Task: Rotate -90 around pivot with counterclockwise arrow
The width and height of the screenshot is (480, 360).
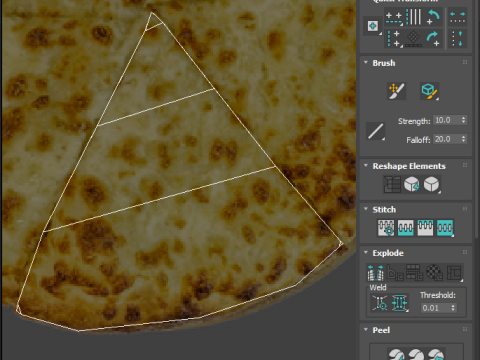Action: tap(433, 17)
